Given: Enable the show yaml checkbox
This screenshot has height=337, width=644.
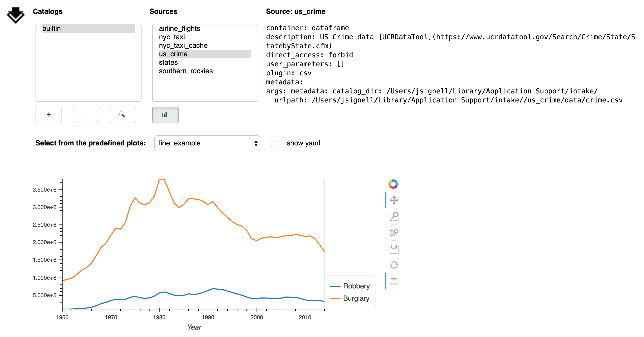Looking at the screenshot, I should (274, 144).
